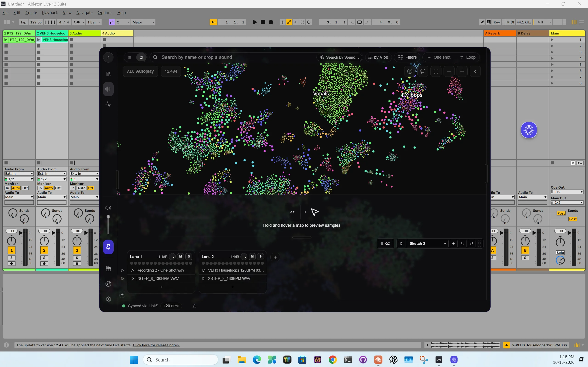The width and height of the screenshot is (588, 367).
Task: Click the Stop button in Ableton transport
Action: [x=263, y=22]
